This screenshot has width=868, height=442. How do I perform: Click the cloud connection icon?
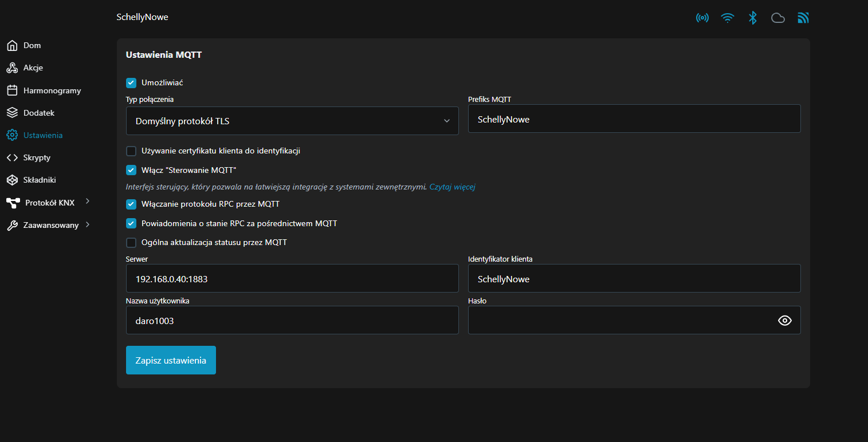coord(778,18)
